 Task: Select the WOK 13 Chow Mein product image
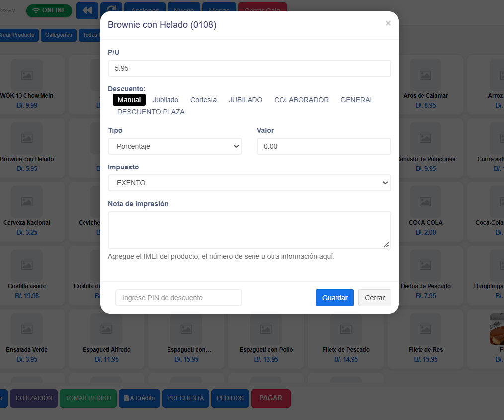coord(27,75)
